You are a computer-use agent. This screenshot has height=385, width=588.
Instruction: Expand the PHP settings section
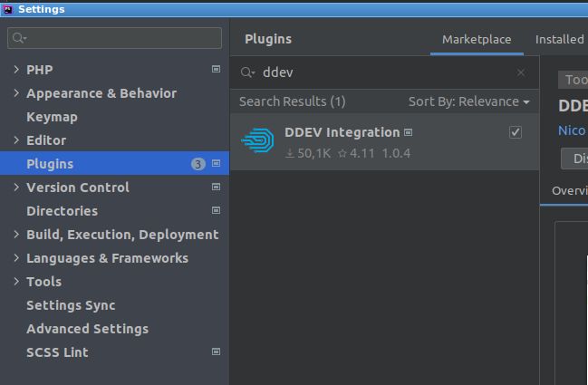tap(16, 70)
